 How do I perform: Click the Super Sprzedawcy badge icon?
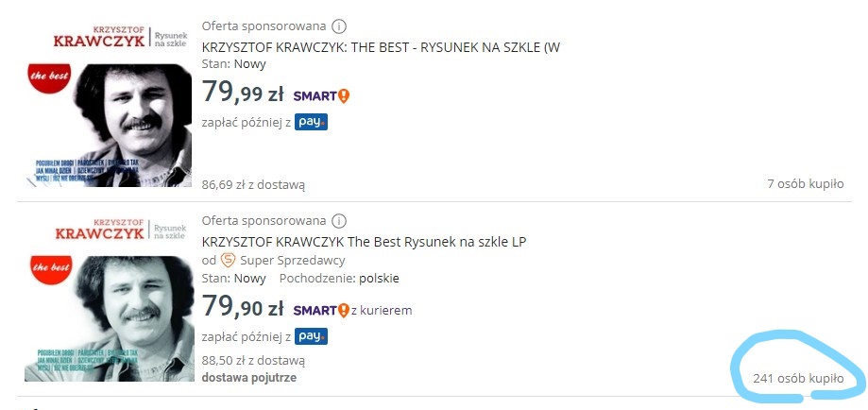click(228, 260)
